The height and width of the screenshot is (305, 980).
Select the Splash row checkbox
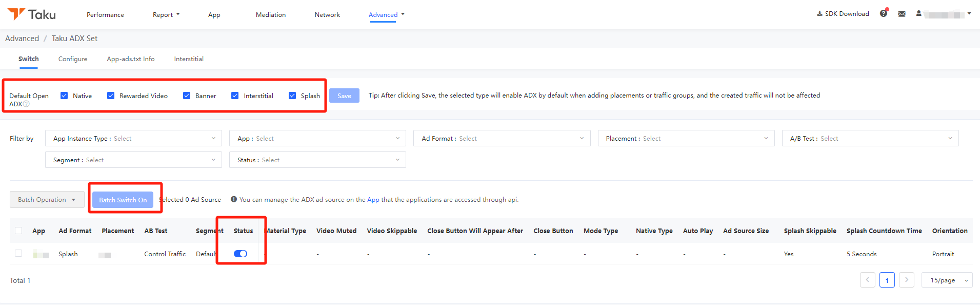pyautogui.click(x=18, y=253)
